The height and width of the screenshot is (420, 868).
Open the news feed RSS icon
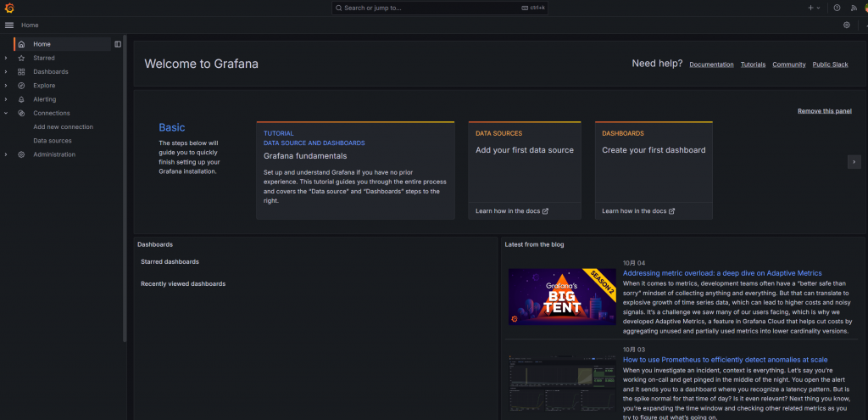pyautogui.click(x=854, y=8)
